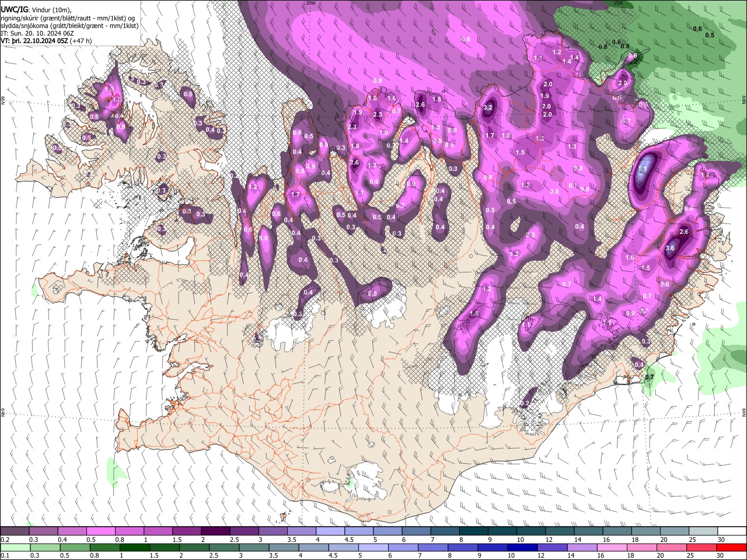The height and width of the screenshot is (560, 747).
Task: Click the '20W' longitude label
Action: 310,3
